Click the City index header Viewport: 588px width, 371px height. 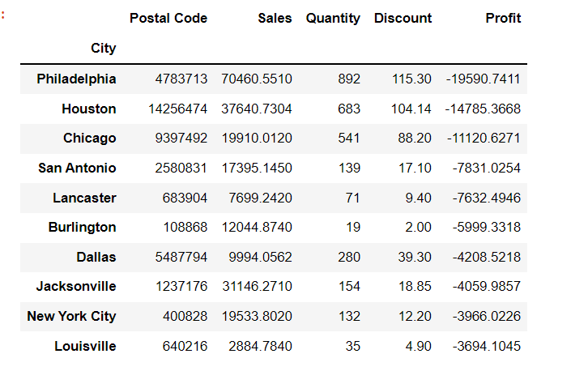pos(104,48)
